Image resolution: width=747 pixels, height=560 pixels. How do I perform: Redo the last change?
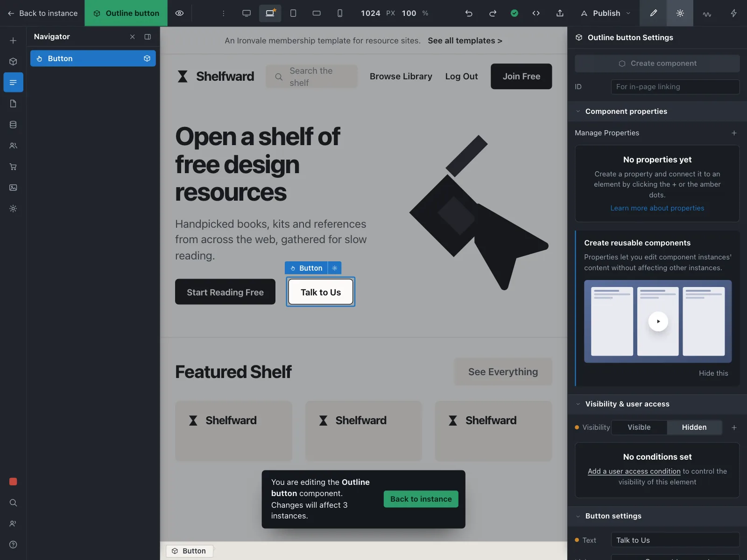(493, 13)
